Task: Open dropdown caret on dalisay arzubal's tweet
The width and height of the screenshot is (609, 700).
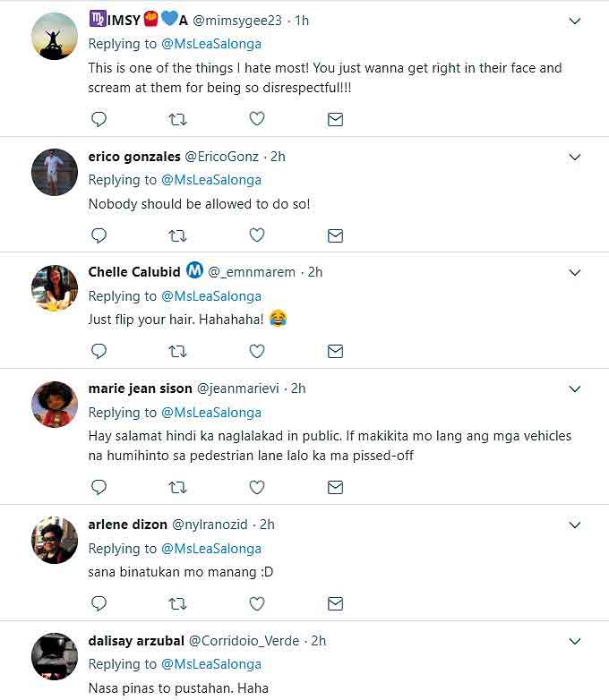Action: click(x=576, y=642)
